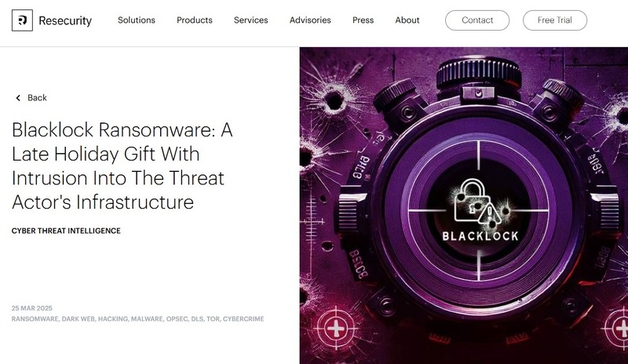This screenshot has width=628, height=364.
Task: Open the Products menu
Action: [x=195, y=20]
